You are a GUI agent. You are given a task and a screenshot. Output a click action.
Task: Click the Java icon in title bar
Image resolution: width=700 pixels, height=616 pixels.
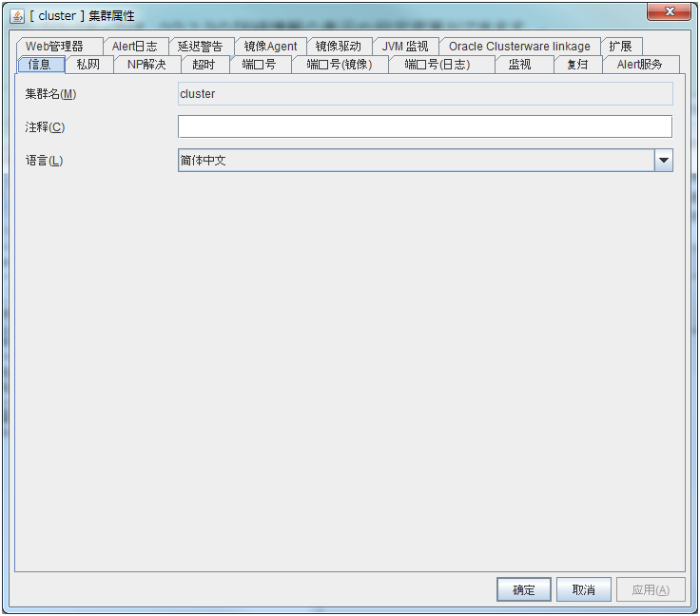(16, 16)
